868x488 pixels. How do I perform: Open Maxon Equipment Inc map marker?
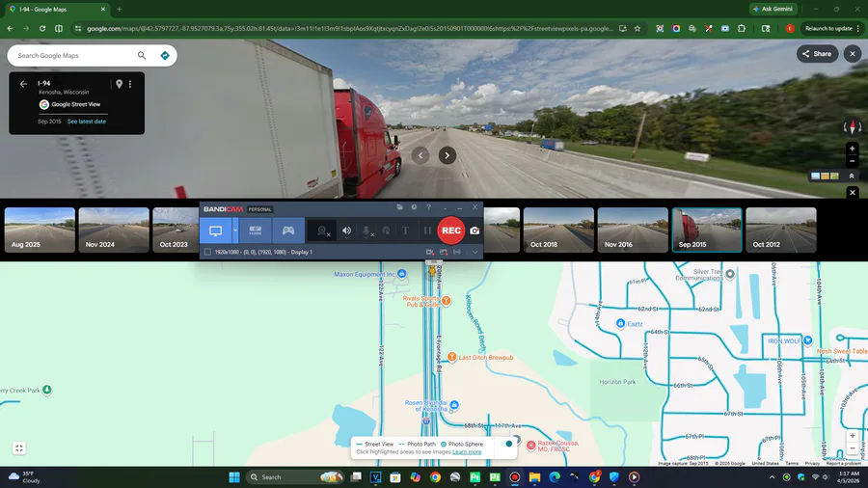coord(402,274)
